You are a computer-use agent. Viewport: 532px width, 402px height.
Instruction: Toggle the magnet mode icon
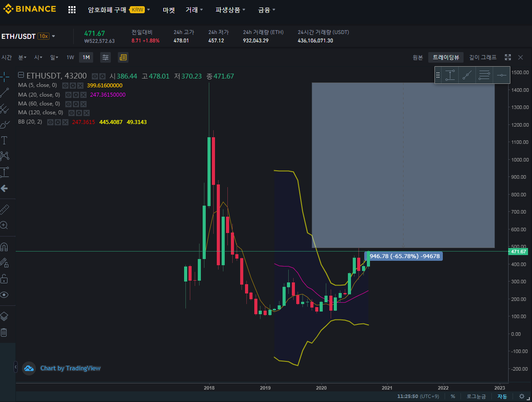click(4, 247)
